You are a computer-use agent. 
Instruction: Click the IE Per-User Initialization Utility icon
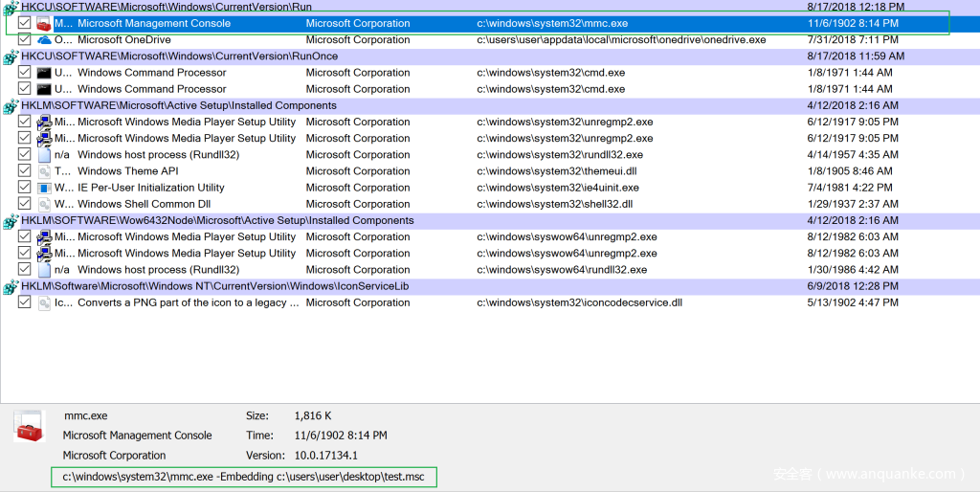(44, 188)
